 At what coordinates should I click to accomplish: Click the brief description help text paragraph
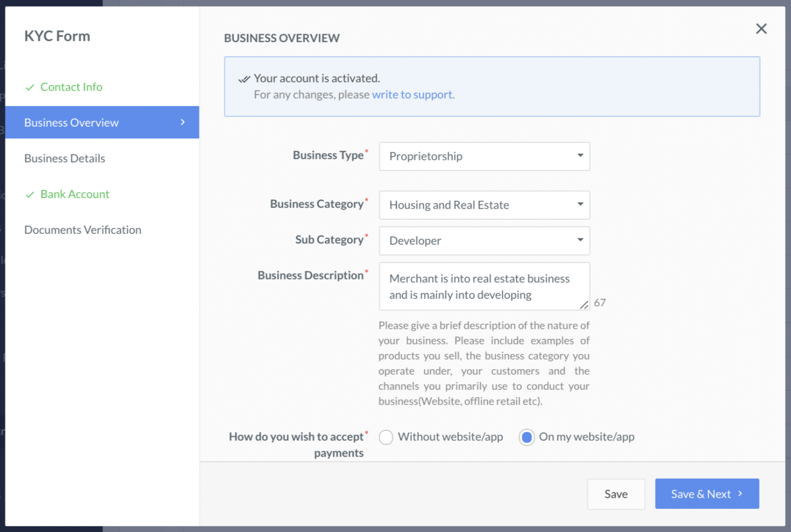coord(484,364)
